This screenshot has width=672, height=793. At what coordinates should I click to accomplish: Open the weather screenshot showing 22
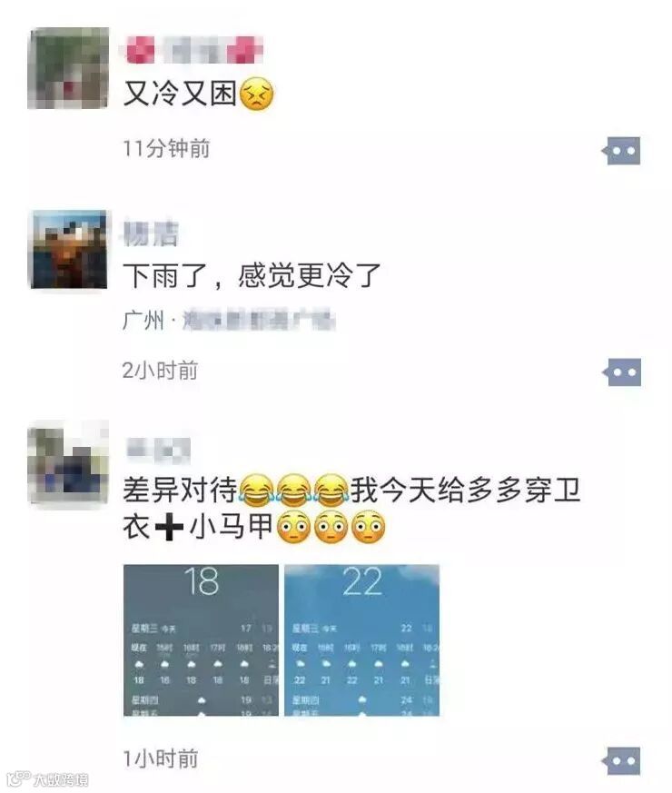tap(361, 640)
